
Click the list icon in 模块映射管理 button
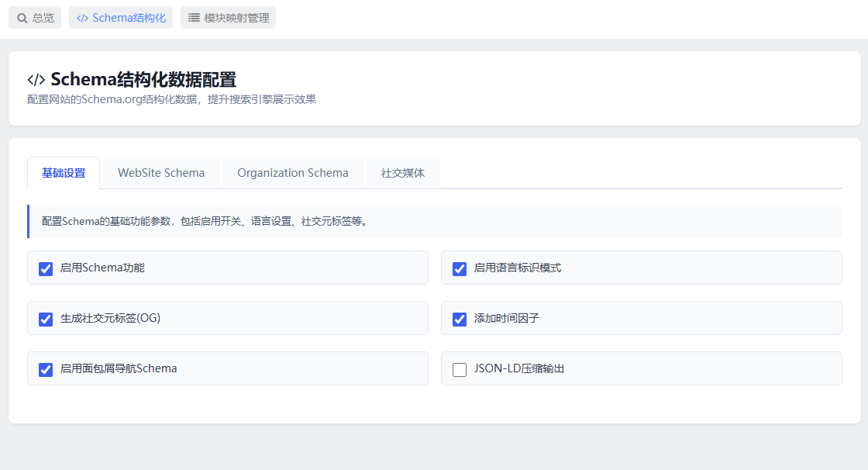click(194, 18)
